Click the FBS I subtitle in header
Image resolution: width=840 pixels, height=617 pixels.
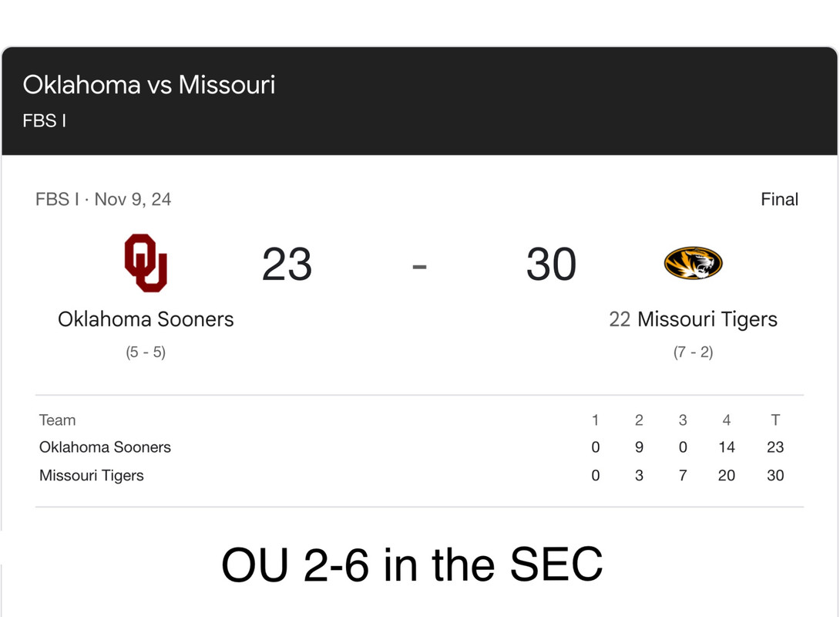pyautogui.click(x=44, y=121)
